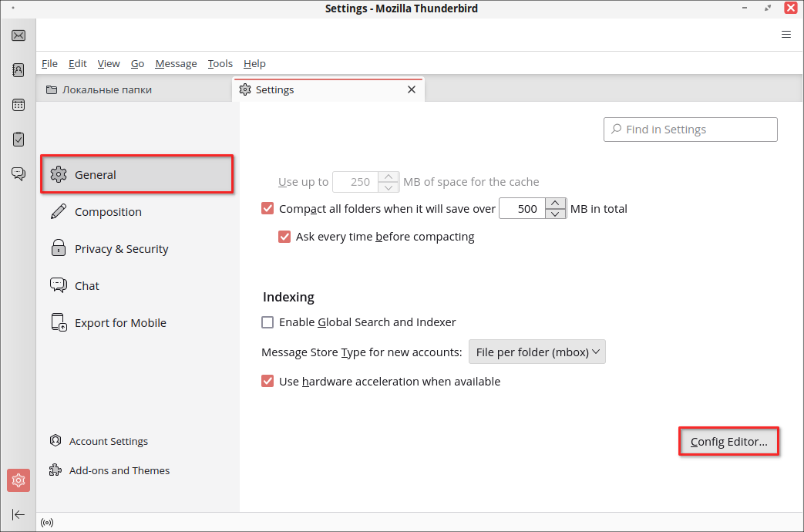Open the Thunderbird hamburger app menu

pyautogui.click(x=786, y=35)
